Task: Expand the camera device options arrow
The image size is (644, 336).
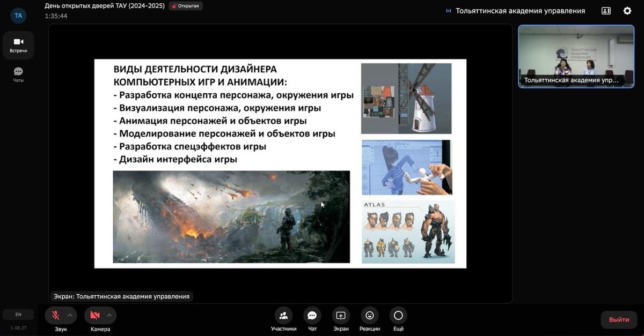Action: [109, 315]
